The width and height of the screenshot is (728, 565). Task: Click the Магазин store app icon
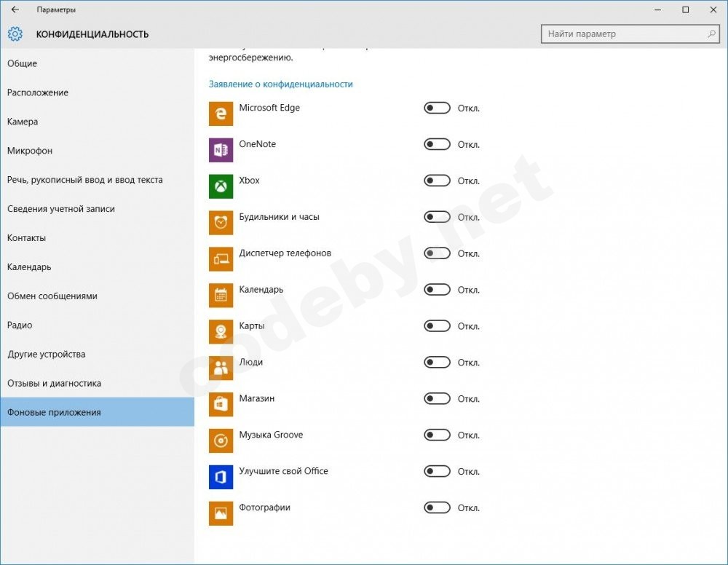[x=221, y=405]
